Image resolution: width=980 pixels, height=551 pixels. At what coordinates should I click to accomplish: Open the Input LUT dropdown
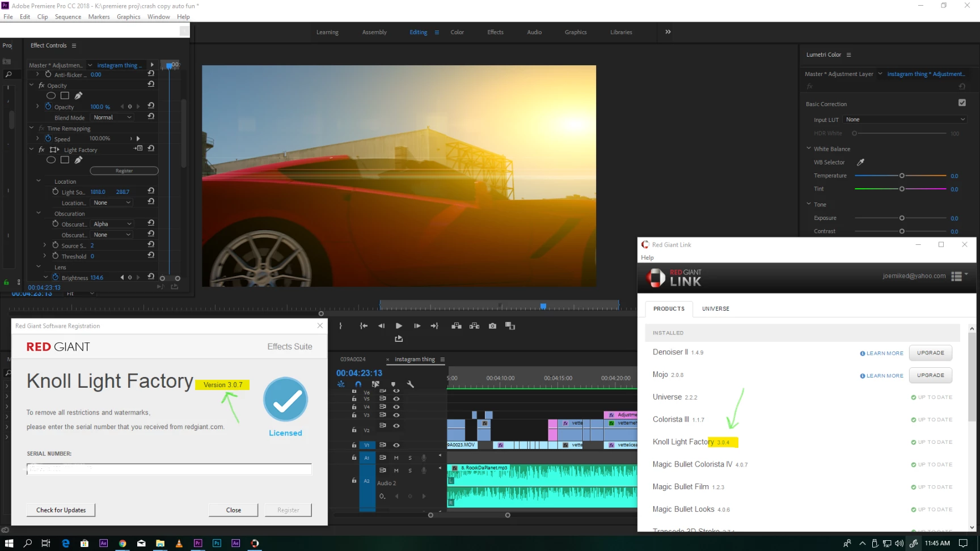point(905,120)
